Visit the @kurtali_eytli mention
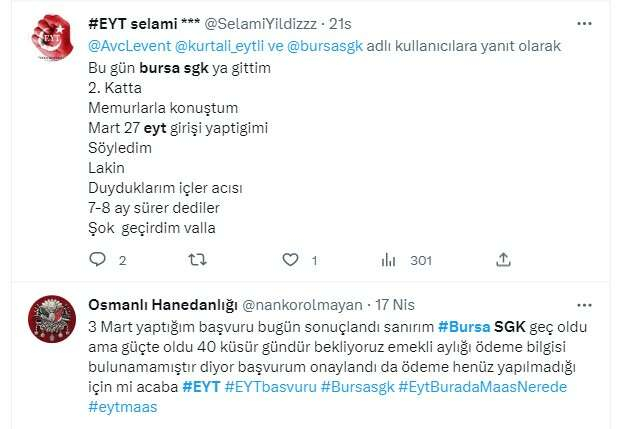This screenshot has width=628, height=429. (x=219, y=46)
